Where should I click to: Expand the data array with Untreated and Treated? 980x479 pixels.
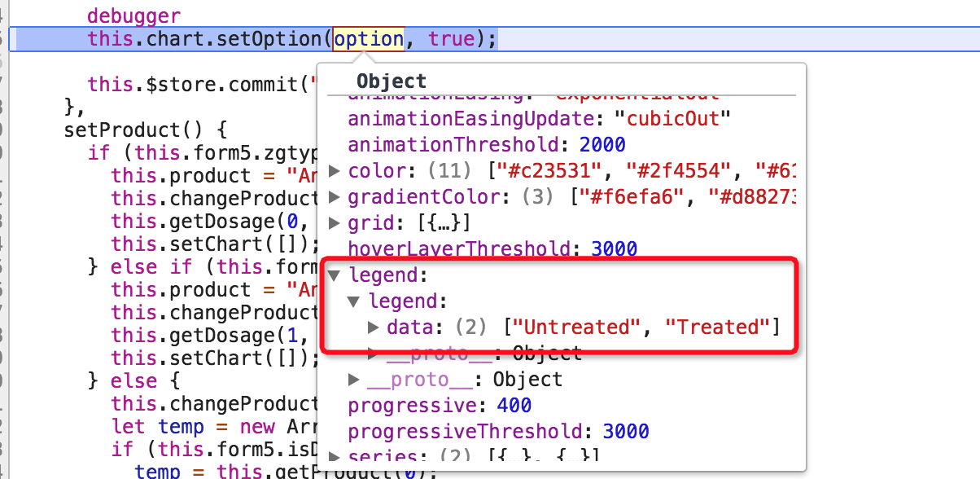click(x=372, y=326)
